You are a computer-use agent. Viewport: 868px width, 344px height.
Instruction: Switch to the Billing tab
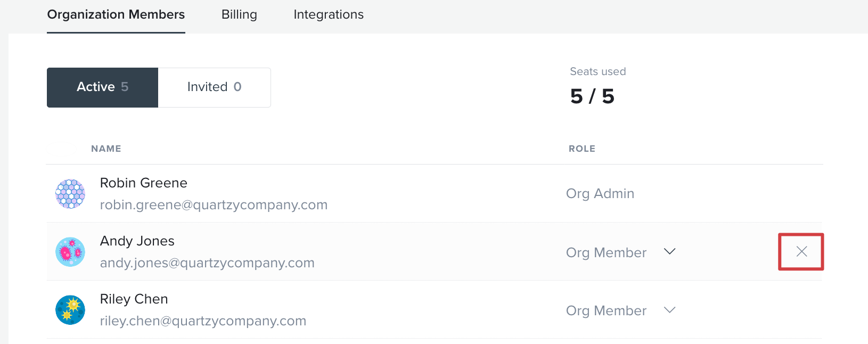point(239,14)
